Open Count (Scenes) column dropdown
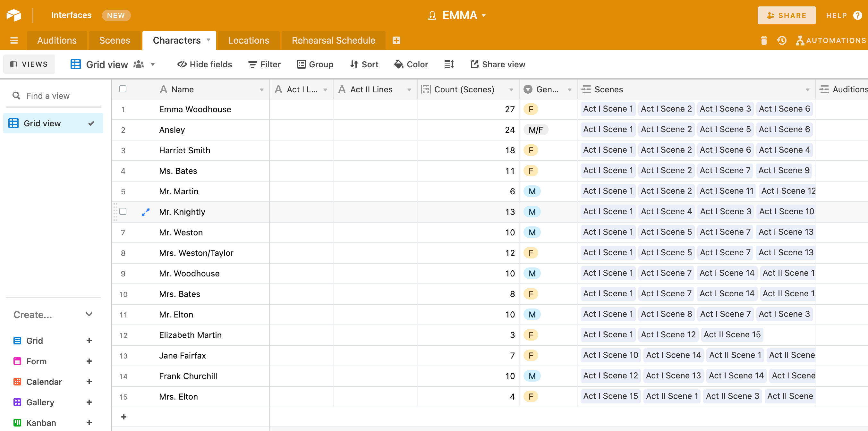The height and width of the screenshot is (431, 868). click(511, 90)
